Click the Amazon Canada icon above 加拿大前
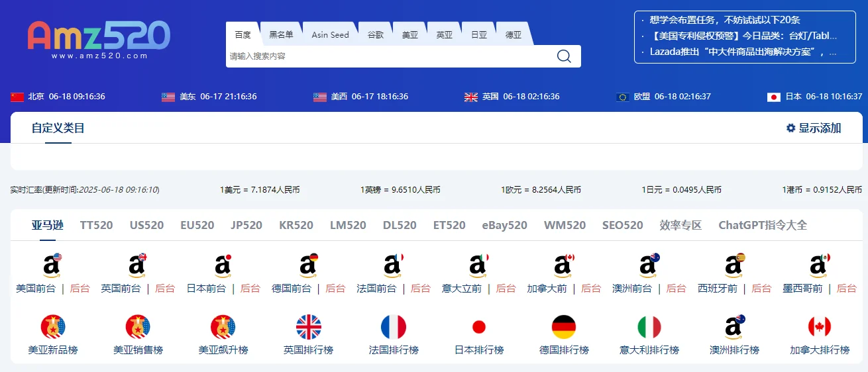The height and width of the screenshot is (372, 868). click(x=563, y=265)
